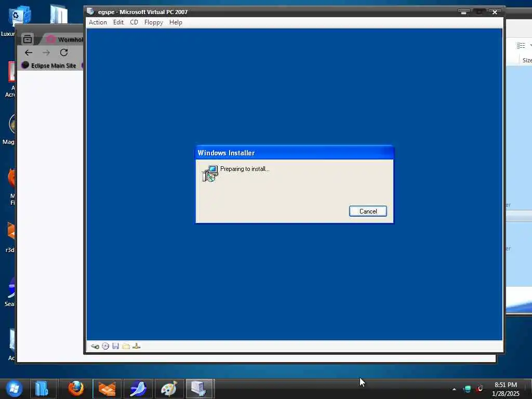Screen dimensions: 532x399
Task: Click the hard disk activity icon in status bar
Action: [95, 346]
